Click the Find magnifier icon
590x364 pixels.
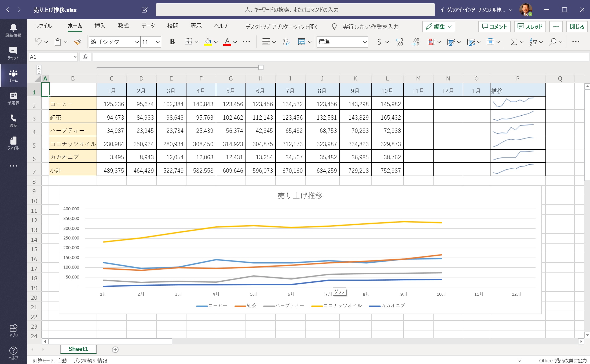[553, 42]
